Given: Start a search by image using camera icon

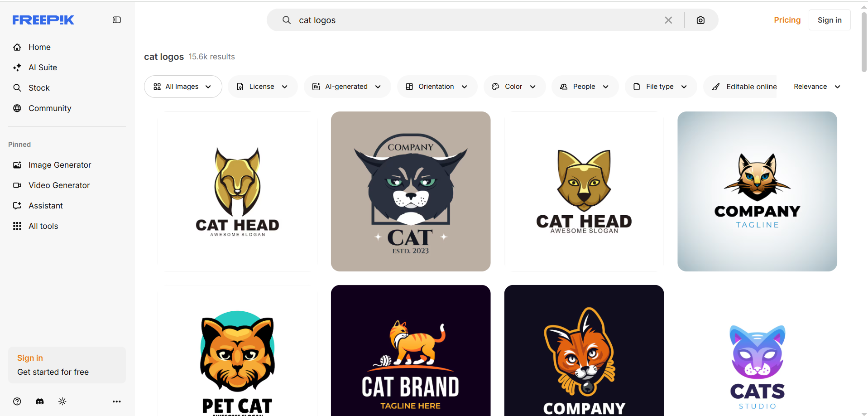Looking at the screenshot, I should click(x=700, y=20).
